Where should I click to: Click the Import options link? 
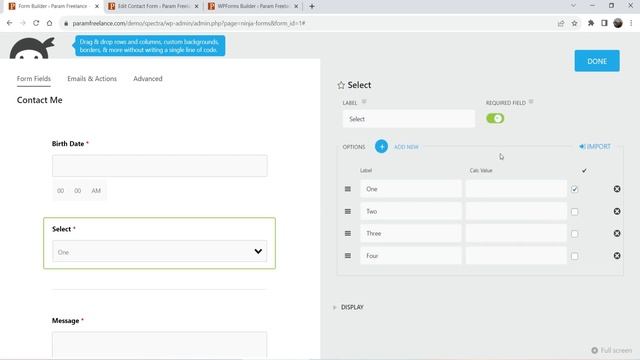click(595, 147)
